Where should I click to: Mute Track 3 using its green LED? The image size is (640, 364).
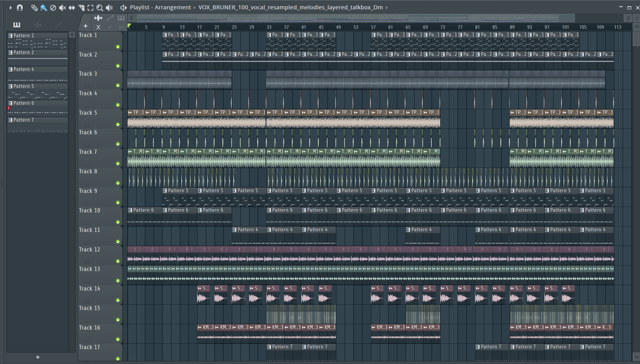118,85
